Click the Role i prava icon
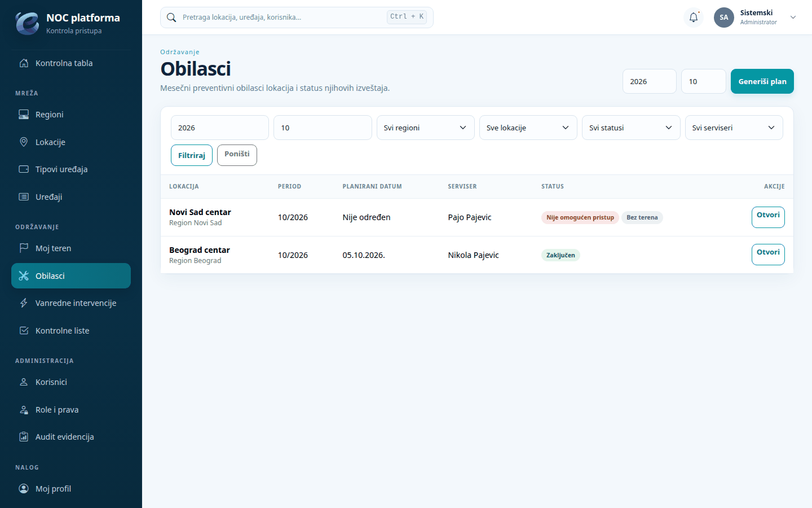Image resolution: width=812 pixels, height=508 pixels. [x=24, y=410]
